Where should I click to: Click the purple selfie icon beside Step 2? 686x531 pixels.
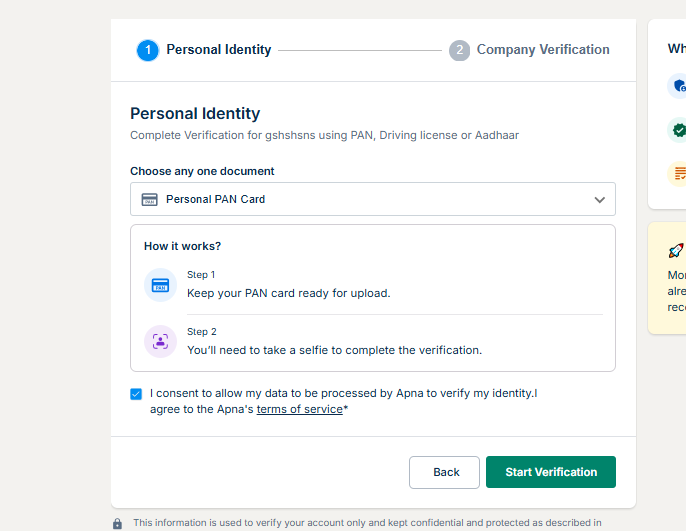click(160, 341)
